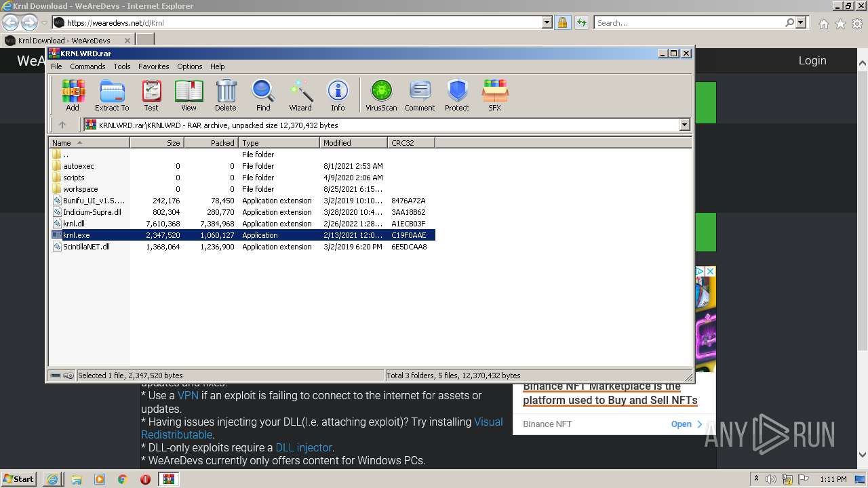Viewport: 868px width, 488px height.
Task: Click the Add toolbar icon in WinRAR
Action: pos(73,95)
